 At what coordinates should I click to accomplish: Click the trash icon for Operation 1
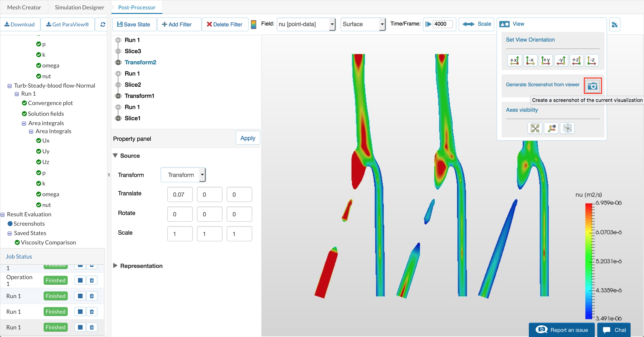(92, 280)
